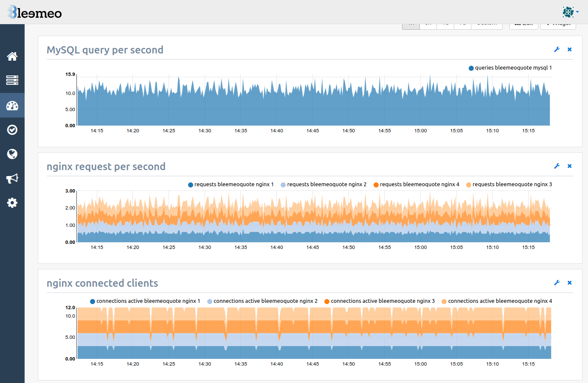
Task: Remove nginx connected clients widget
Action: point(570,283)
